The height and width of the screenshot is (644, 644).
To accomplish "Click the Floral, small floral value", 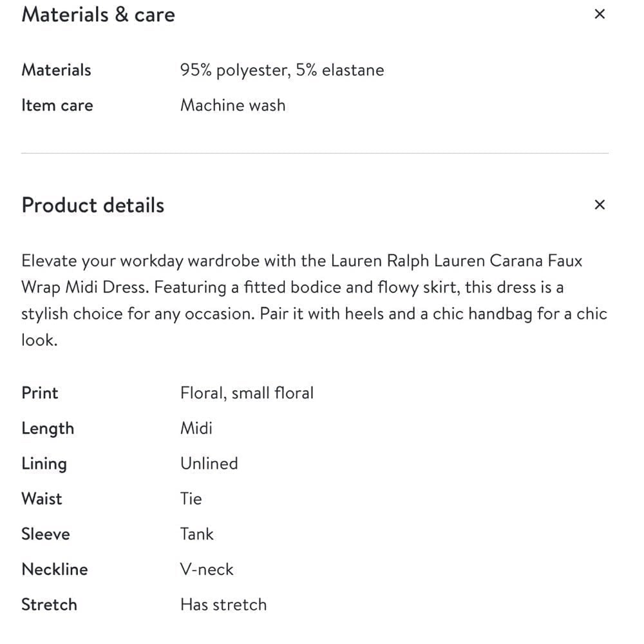I will pyautogui.click(x=247, y=393).
